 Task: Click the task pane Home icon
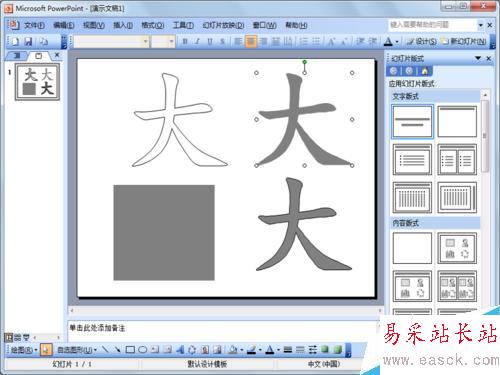coord(425,71)
